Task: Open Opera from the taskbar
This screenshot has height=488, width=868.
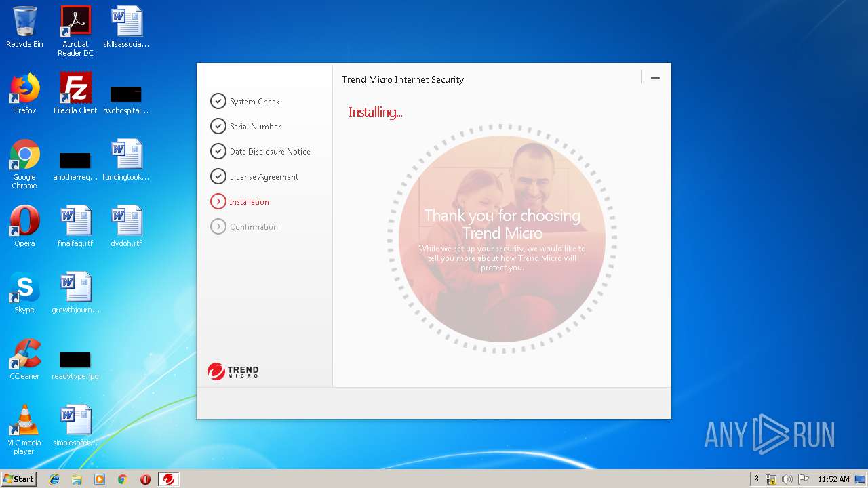Action: pyautogui.click(x=145, y=479)
